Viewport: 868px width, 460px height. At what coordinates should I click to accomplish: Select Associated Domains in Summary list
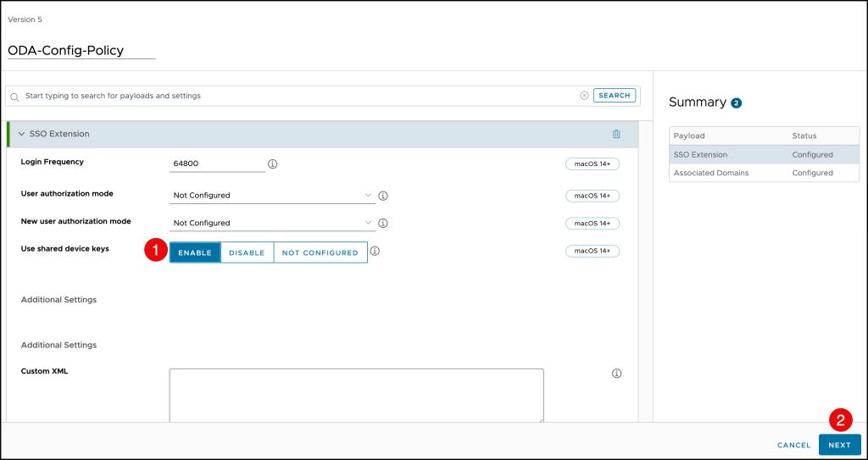point(710,173)
